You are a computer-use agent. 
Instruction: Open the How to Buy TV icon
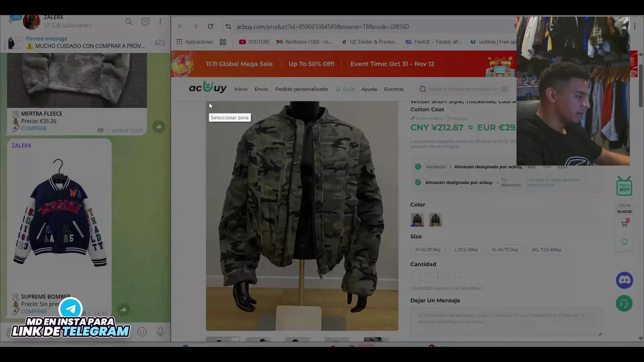624,186
